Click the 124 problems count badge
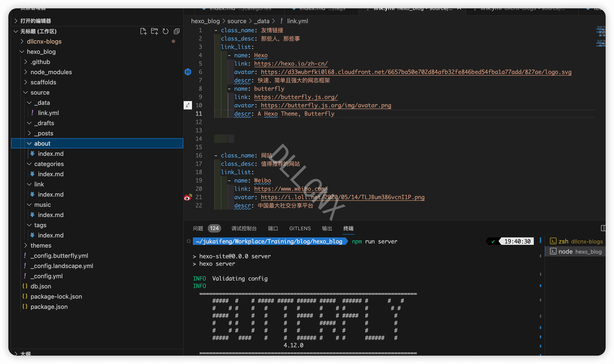The height and width of the screenshot is (364, 614). pyautogui.click(x=214, y=228)
